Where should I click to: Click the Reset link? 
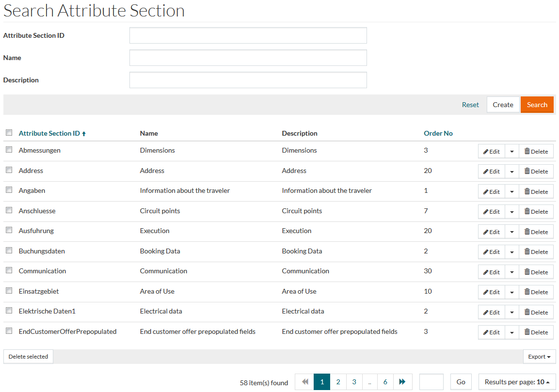tap(470, 105)
